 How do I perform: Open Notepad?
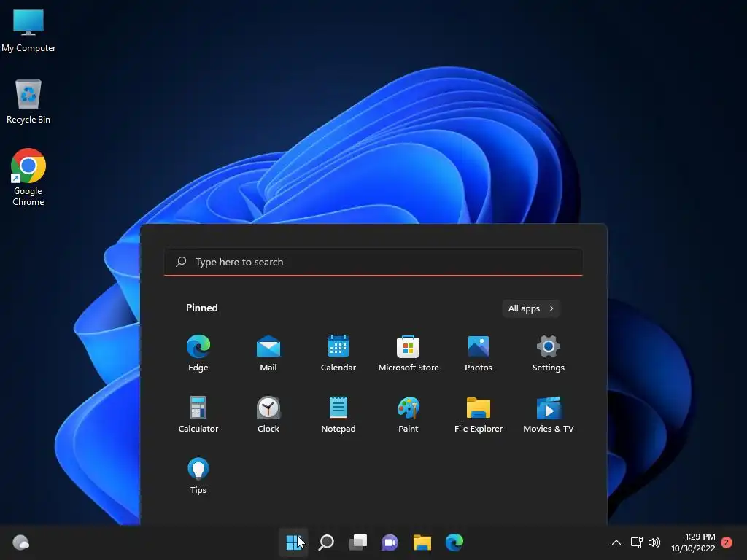pyautogui.click(x=338, y=414)
